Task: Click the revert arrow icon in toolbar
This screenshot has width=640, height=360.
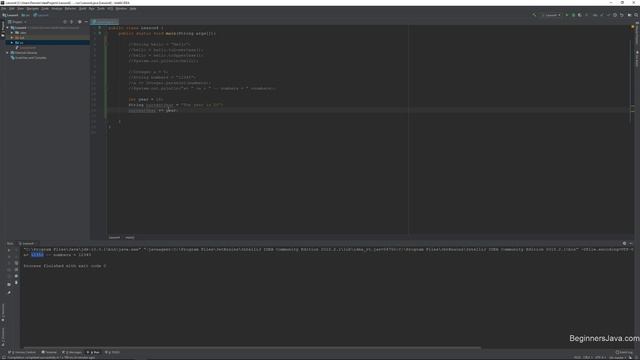Action: (x=622, y=15)
